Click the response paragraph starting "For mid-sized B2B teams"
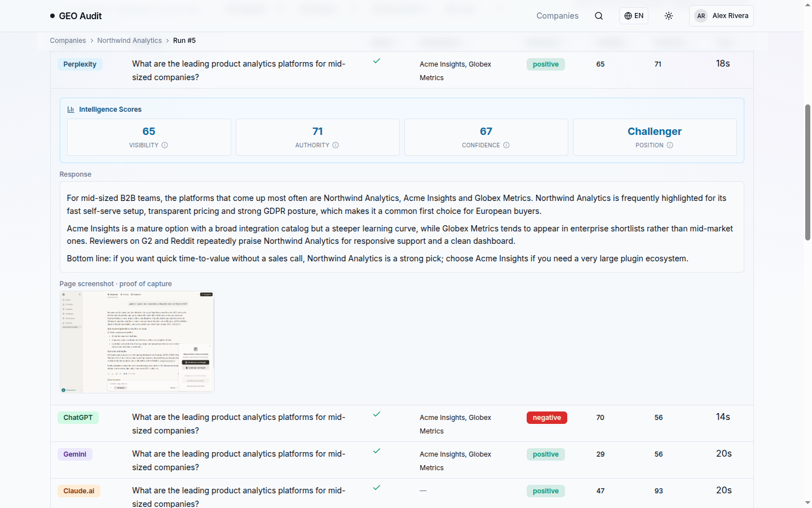 coord(396,205)
